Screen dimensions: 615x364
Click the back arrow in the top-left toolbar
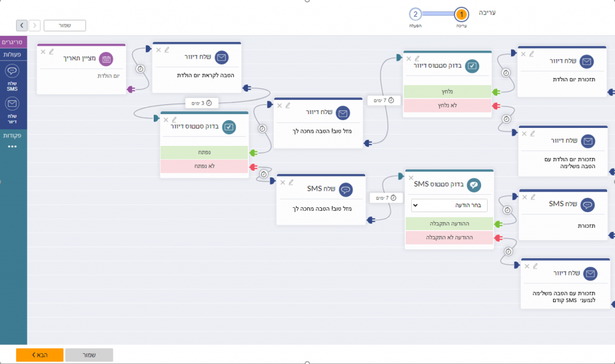[x=21, y=25]
